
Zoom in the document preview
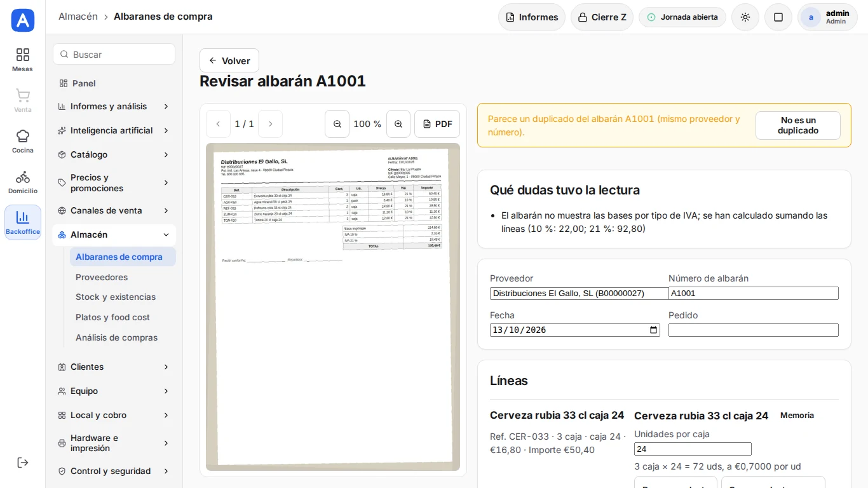click(x=398, y=124)
